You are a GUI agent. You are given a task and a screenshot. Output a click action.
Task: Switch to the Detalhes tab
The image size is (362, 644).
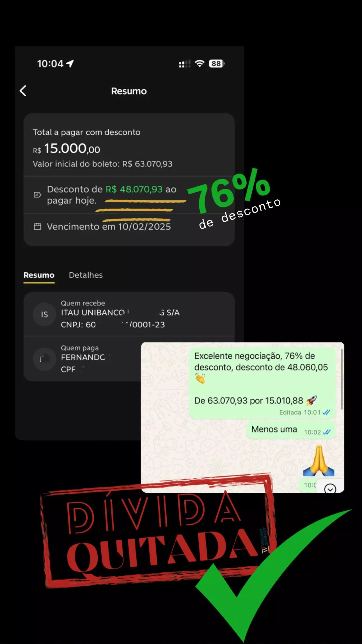86,275
